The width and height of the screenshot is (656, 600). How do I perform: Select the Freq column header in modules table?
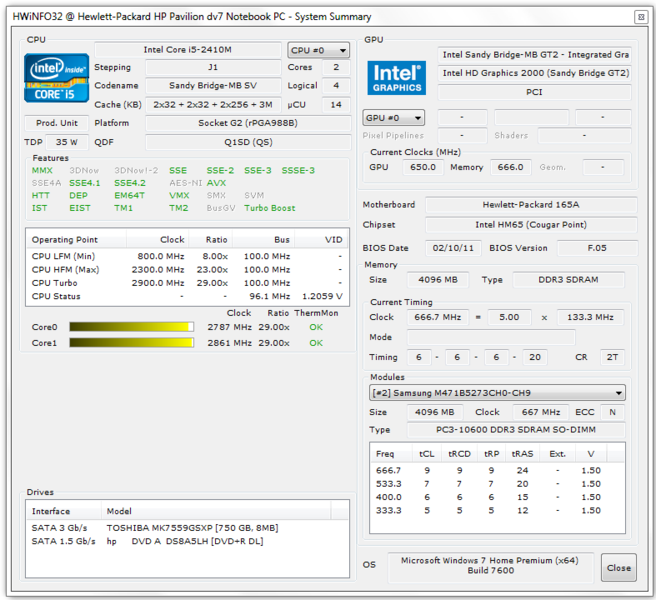coord(391,454)
